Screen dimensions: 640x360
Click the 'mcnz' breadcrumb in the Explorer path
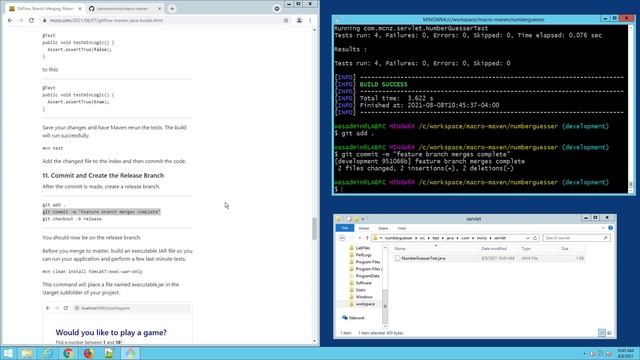(x=482, y=238)
